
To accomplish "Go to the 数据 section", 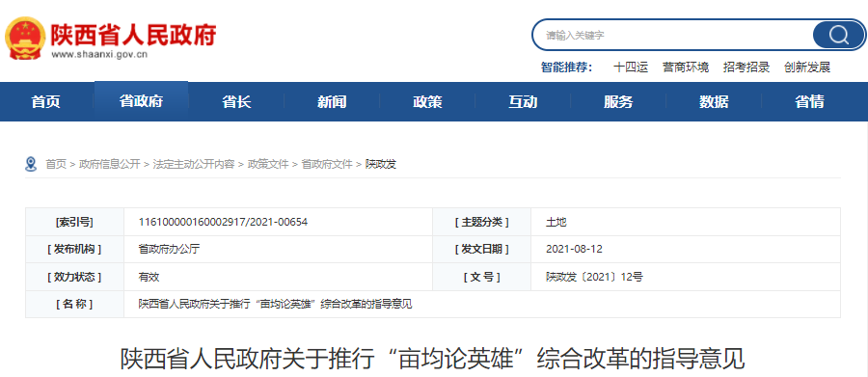I will tap(714, 102).
